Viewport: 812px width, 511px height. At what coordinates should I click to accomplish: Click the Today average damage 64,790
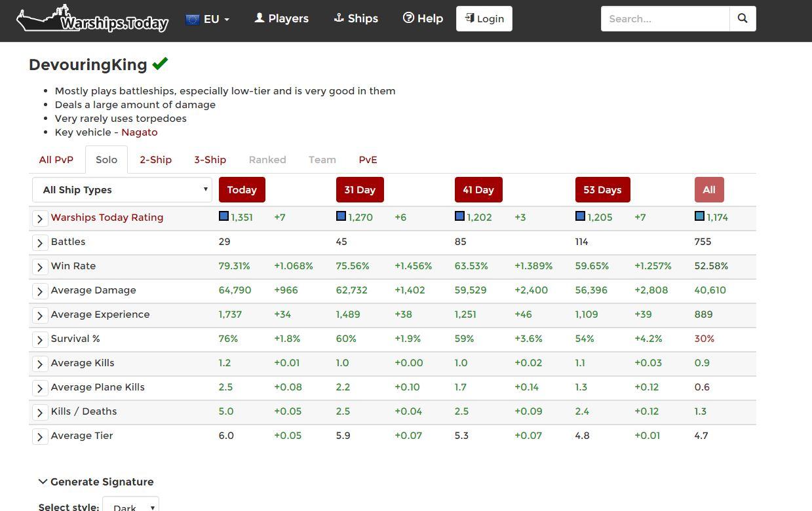[235, 290]
